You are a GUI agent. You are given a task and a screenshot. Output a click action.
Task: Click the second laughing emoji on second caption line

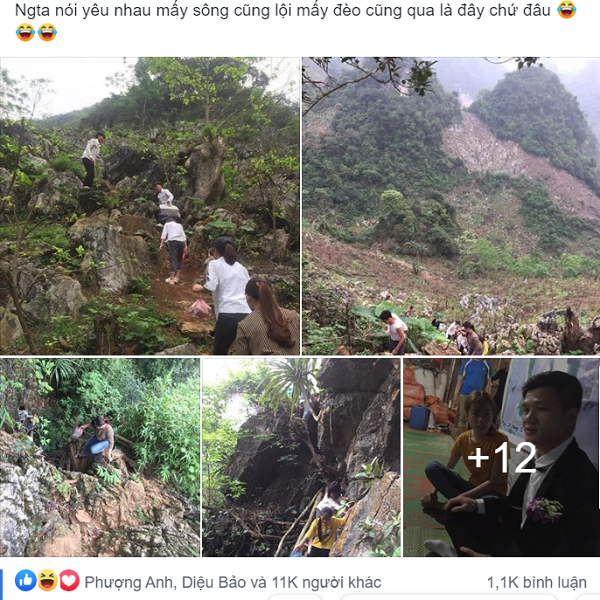47,32
